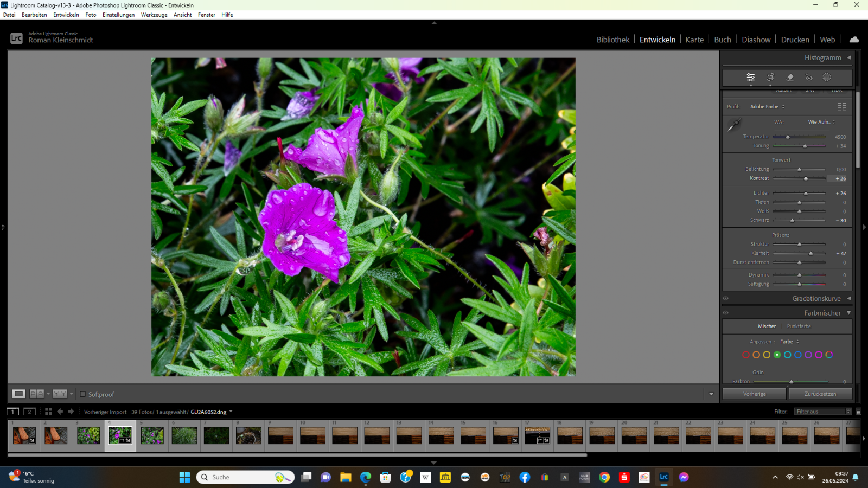
Task: Open the Filter aus dropdown
Action: point(822,412)
